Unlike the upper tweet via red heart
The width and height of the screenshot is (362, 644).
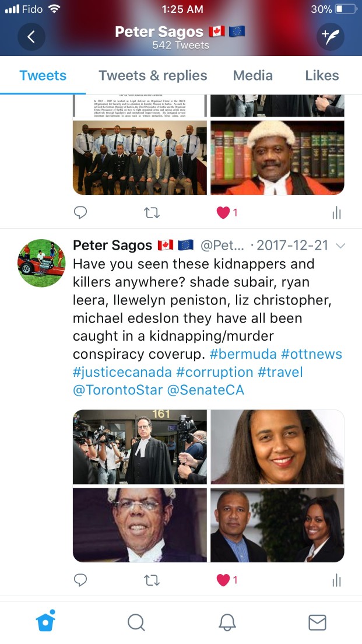click(223, 212)
